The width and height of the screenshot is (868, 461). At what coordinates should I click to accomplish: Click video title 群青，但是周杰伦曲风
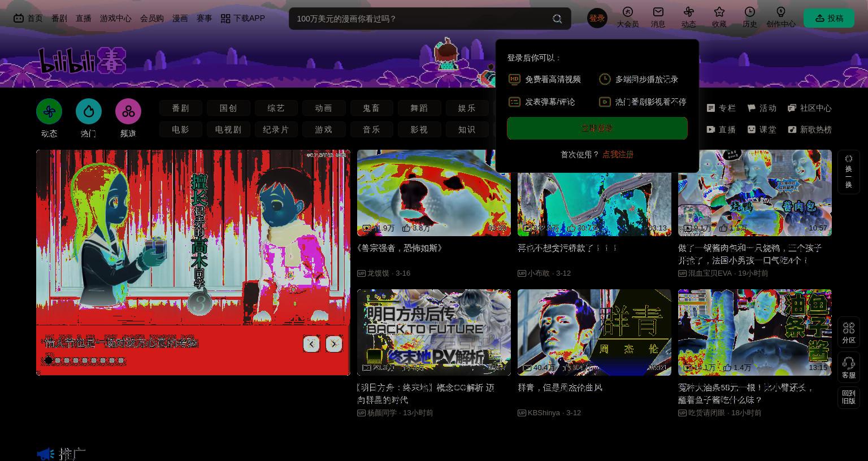pos(560,388)
